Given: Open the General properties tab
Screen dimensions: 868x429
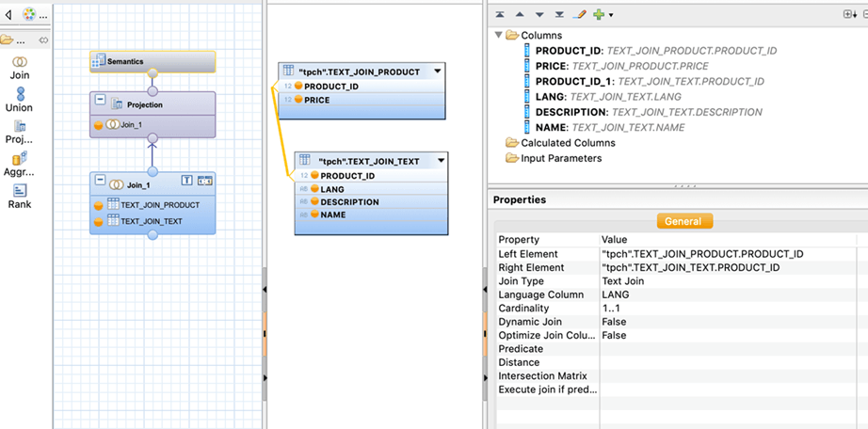Looking at the screenshot, I should point(684,221).
